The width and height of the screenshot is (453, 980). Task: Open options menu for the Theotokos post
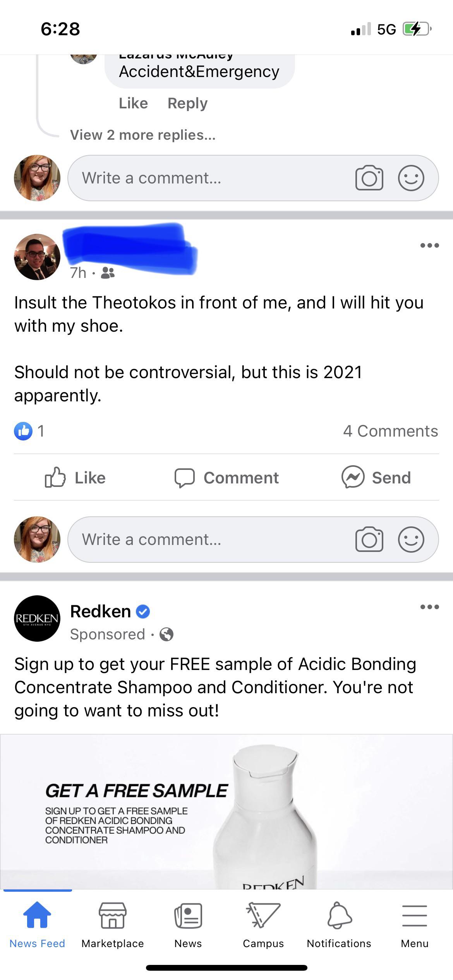429,245
